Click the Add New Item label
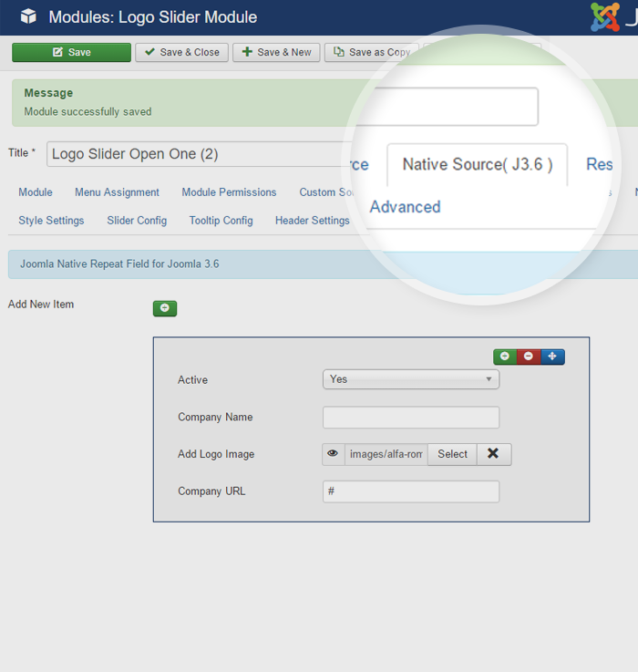 click(x=41, y=305)
